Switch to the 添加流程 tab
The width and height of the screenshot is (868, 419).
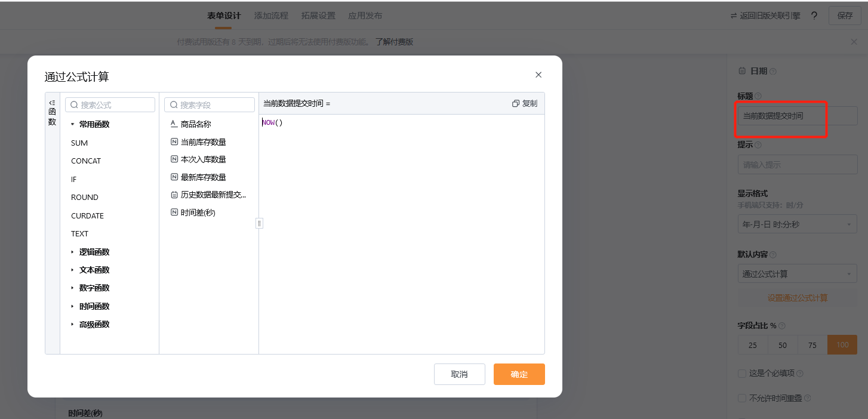[x=271, y=16]
